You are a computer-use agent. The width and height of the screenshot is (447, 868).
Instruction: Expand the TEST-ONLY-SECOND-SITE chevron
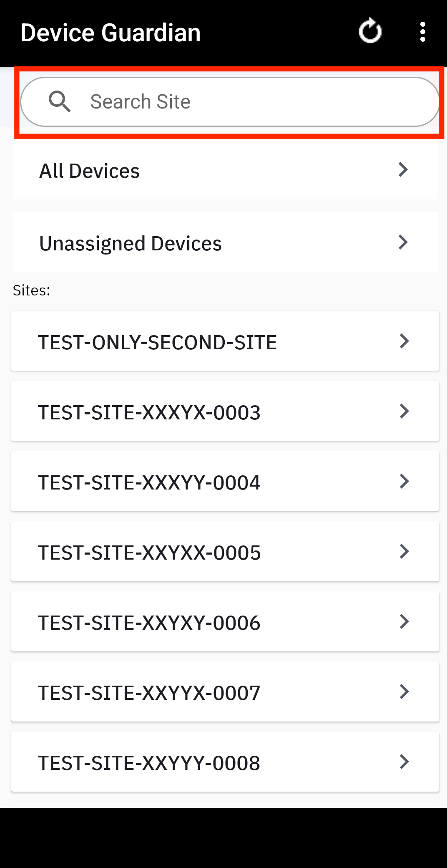click(404, 341)
